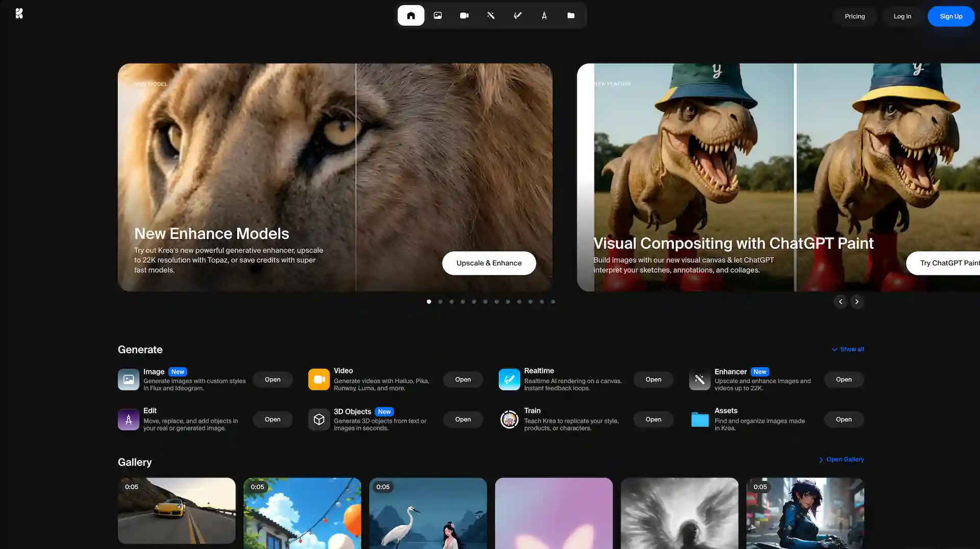Image resolution: width=980 pixels, height=549 pixels.
Task: Click the ChatGPT Paint dinosaur banner
Action: [x=778, y=177]
